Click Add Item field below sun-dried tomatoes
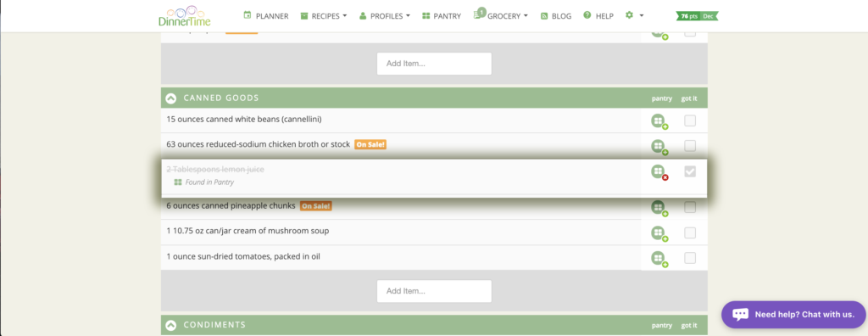This screenshot has width=868, height=336. click(434, 291)
